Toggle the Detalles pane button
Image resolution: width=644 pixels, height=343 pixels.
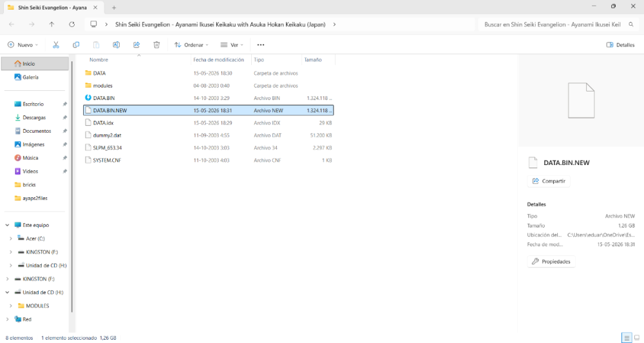(621, 45)
